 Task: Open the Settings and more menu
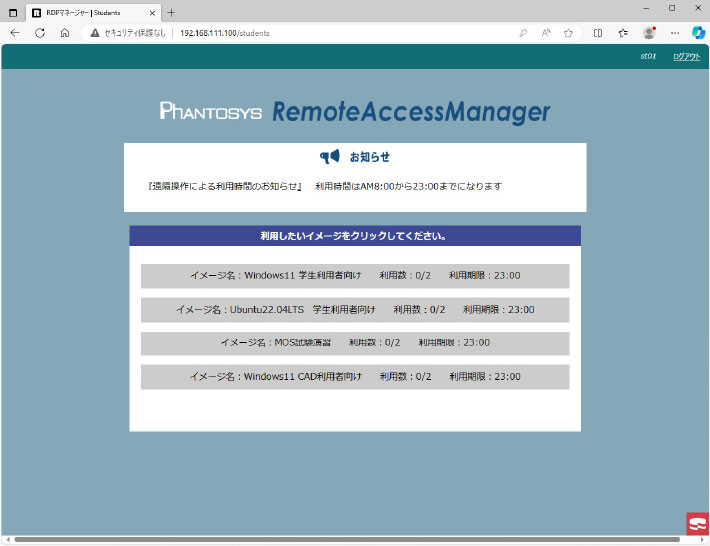tap(675, 33)
